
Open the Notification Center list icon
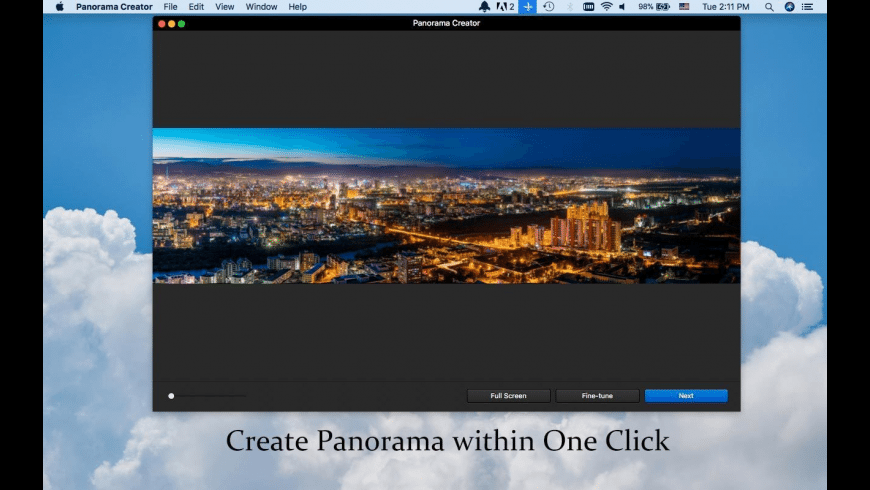(808, 7)
